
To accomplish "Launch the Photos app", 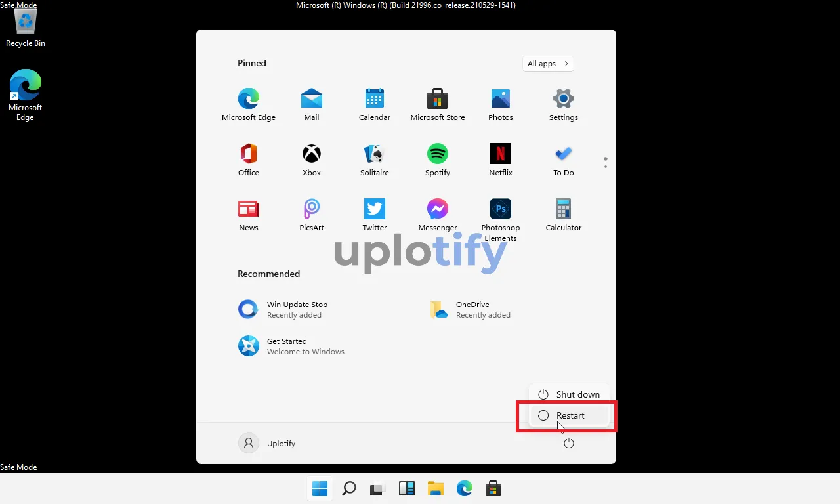I will [x=501, y=105].
